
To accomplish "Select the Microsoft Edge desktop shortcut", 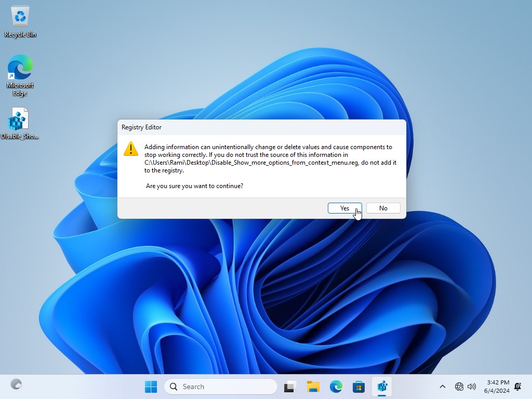I will point(20,75).
